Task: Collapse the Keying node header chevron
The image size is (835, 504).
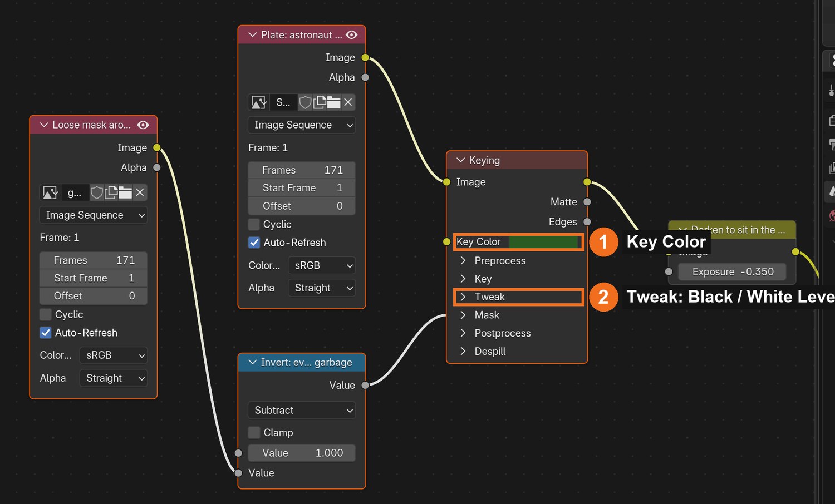Action: [460, 160]
